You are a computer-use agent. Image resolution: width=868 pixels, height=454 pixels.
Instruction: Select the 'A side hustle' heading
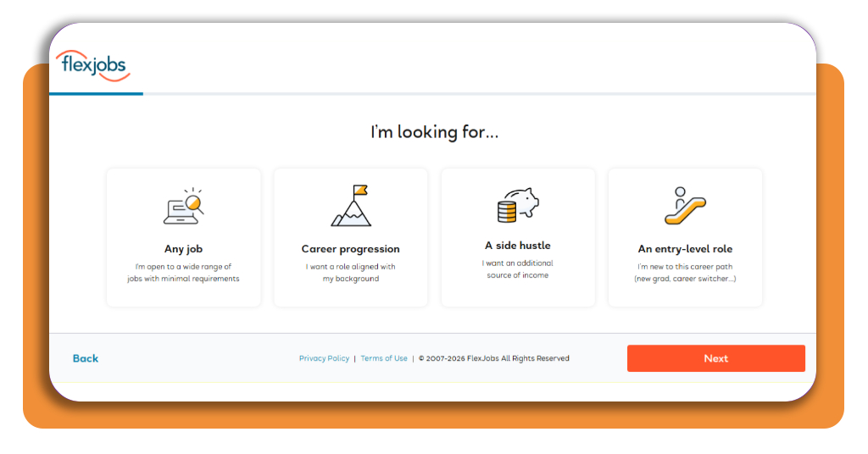pyautogui.click(x=518, y=246)
